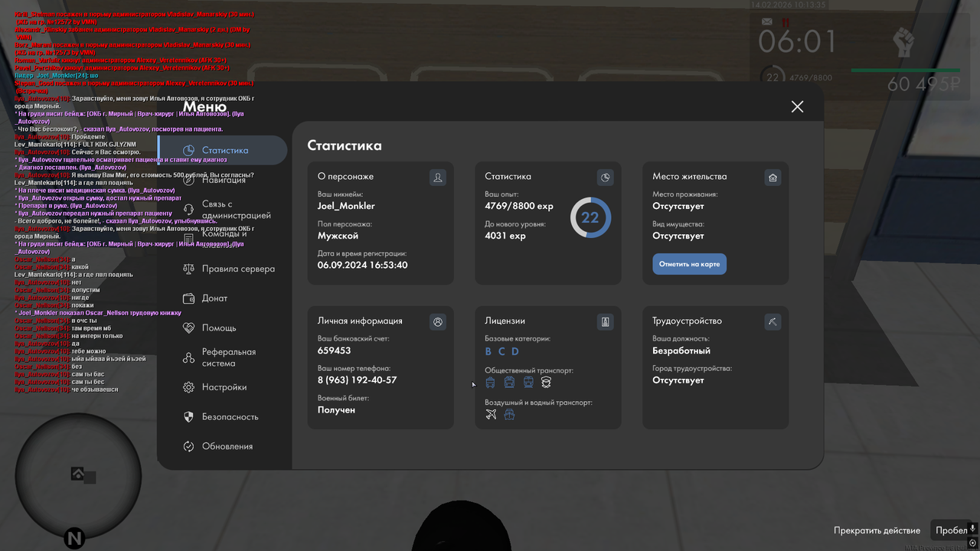The height and width of the screenshot is (551, 980).
Task: Click the refresh-check icon beside Обновления
Action: point(188,446)
